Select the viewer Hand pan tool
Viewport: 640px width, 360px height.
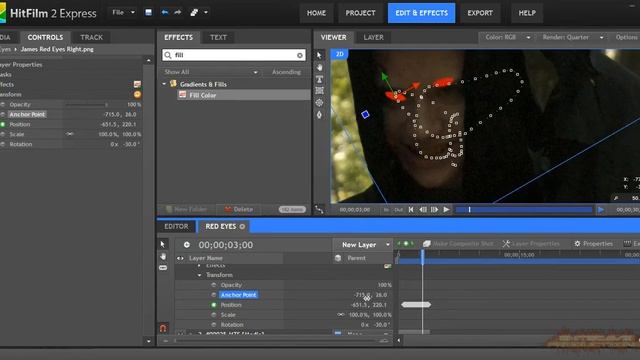pos(320,67)
